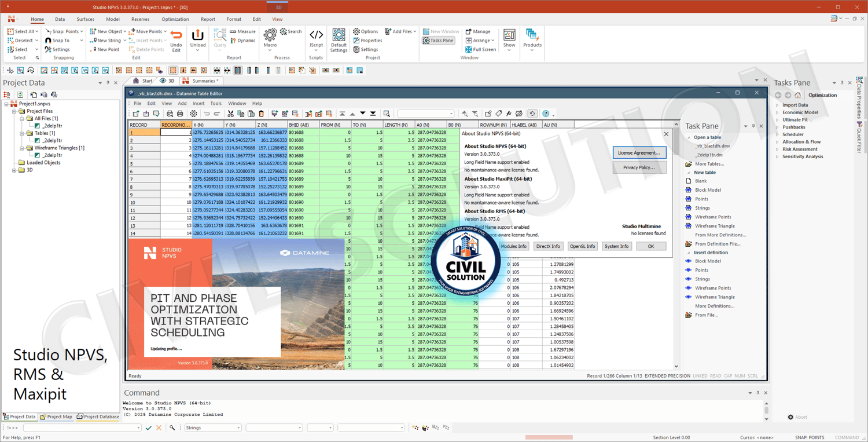Open the Strings combo box in command bar
The image size is (868, 442).
[212, 428]
